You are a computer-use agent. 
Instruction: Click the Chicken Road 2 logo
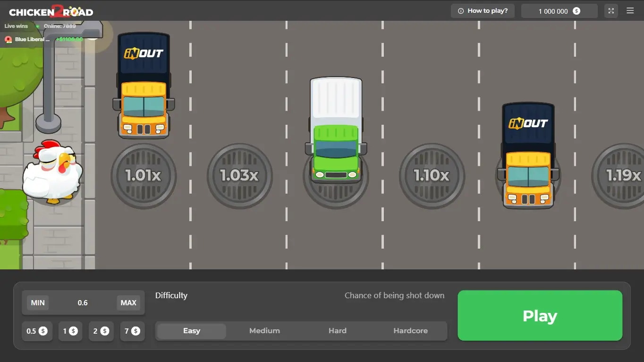click(x=51, y=11)
